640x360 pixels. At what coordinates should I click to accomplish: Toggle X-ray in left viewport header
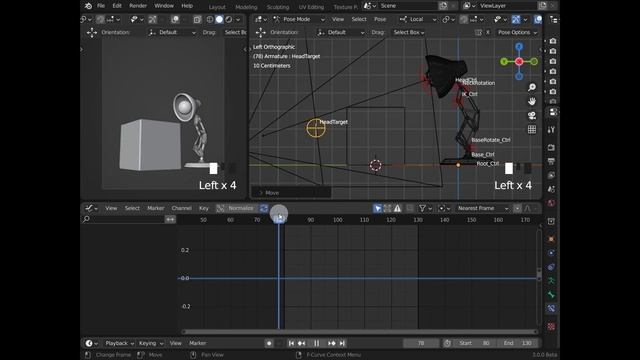(197, 19)
